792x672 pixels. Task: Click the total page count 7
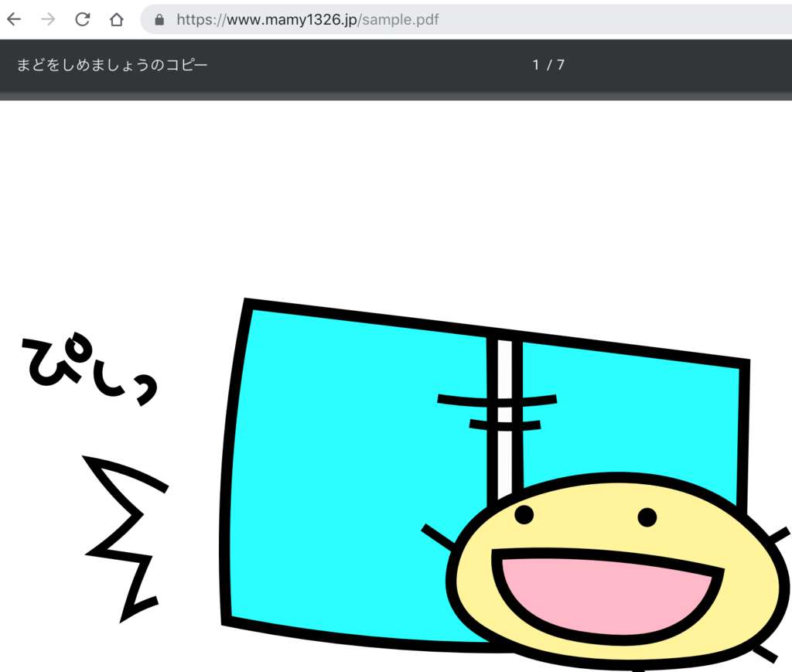point(561,65)
